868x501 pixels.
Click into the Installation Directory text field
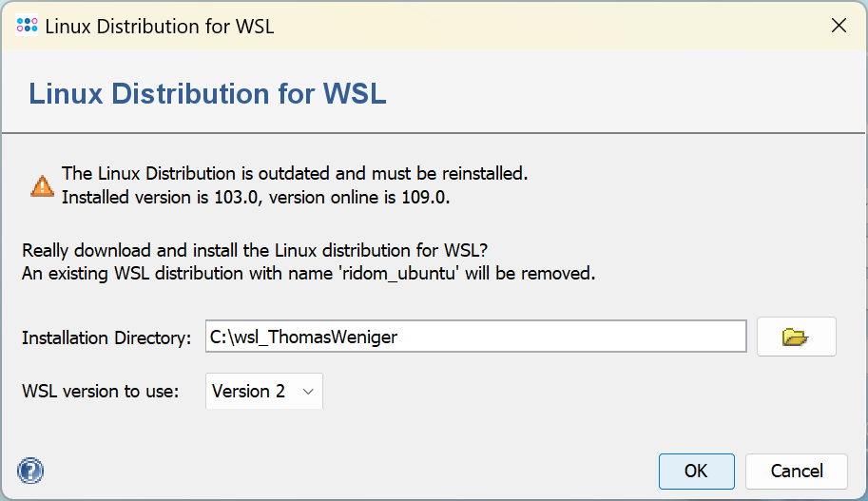[x=475, y=337]
